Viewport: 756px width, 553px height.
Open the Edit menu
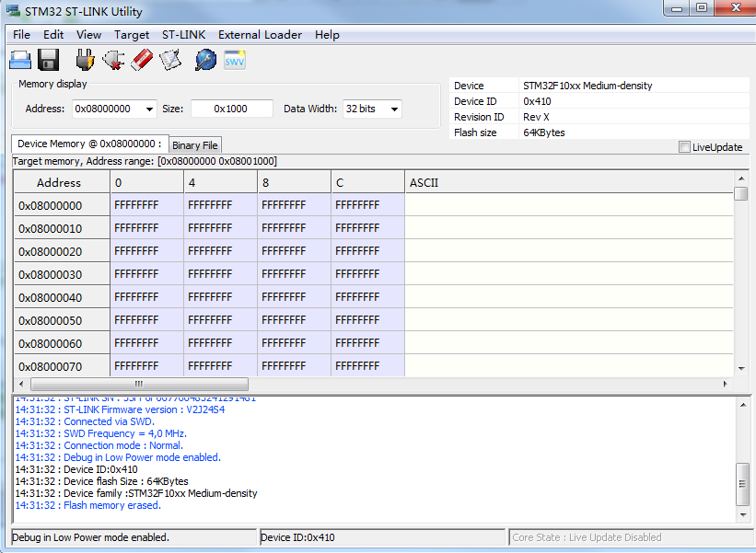click(x=53, y=35)
